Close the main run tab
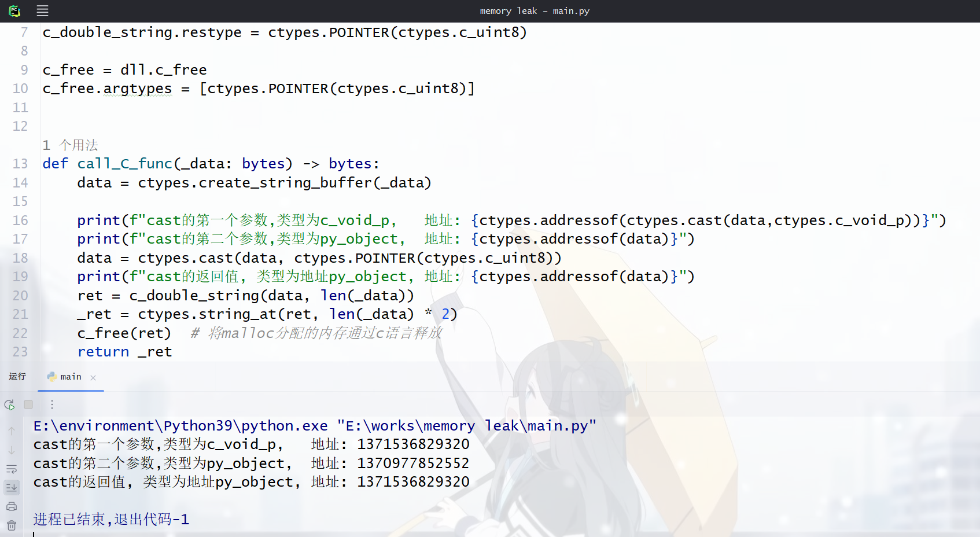Screen dimensions: 980x537 point(93,377)
